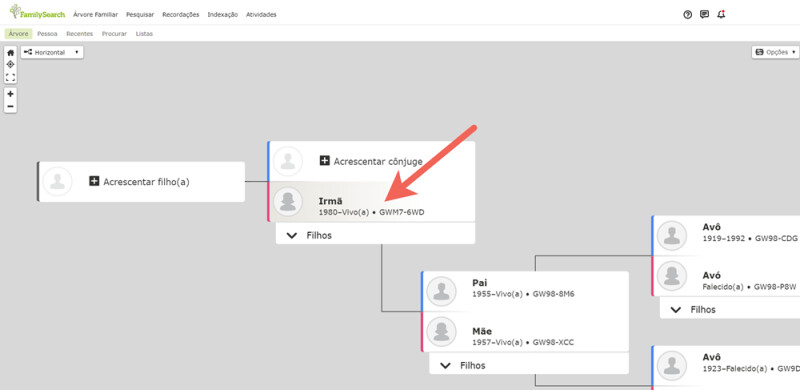
Task: Click placeholder avatar in add spouse card
Action: (x=288, y=161)
